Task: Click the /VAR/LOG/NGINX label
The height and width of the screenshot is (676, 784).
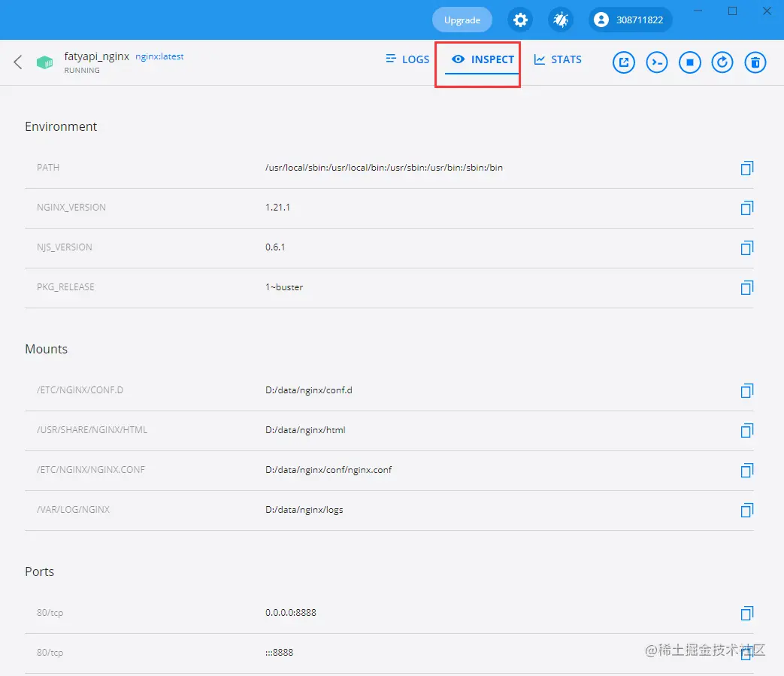Action: point(73,510)
